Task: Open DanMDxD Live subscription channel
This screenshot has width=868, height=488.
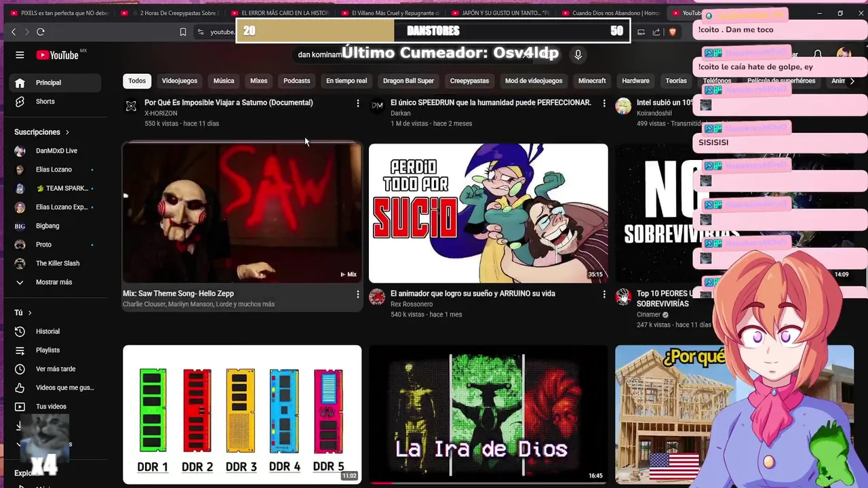Action: pos(56,151)
